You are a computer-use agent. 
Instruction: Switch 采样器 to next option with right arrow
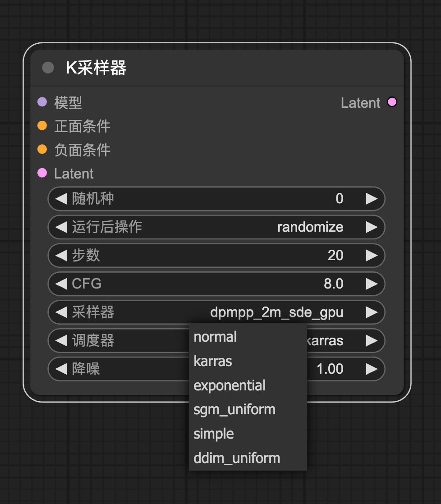click(372, 312)
